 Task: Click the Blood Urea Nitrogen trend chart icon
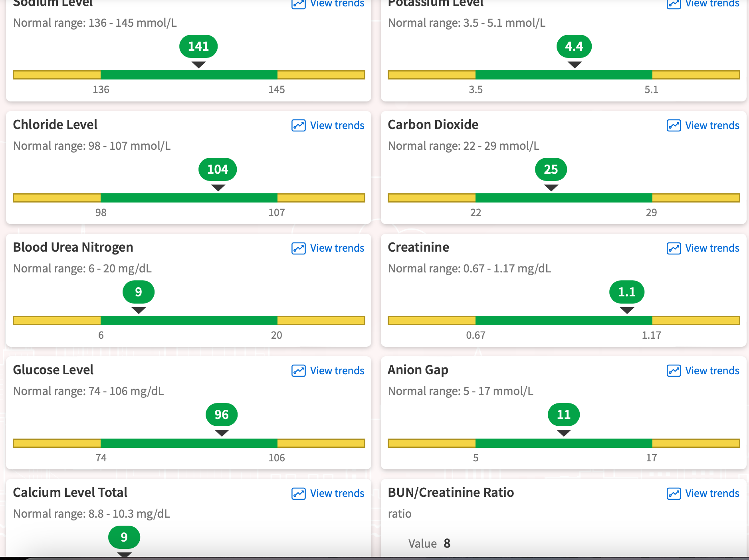click(298, 248)
